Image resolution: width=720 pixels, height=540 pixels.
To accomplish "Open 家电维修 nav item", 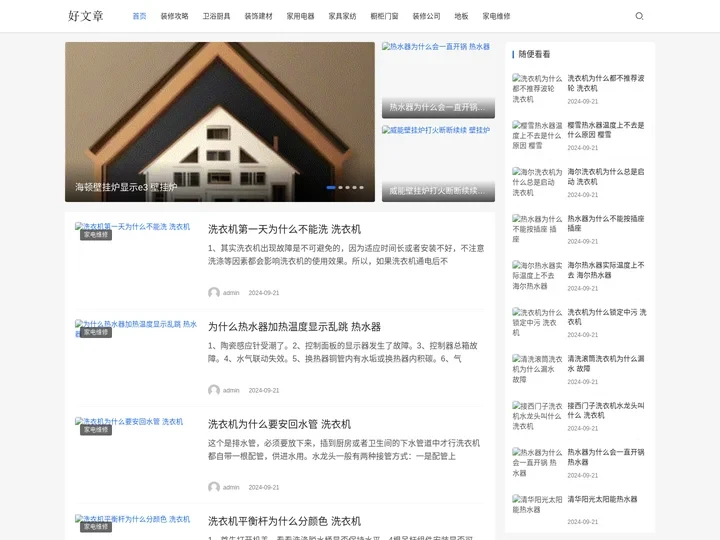I will click(x=496, y=16).
